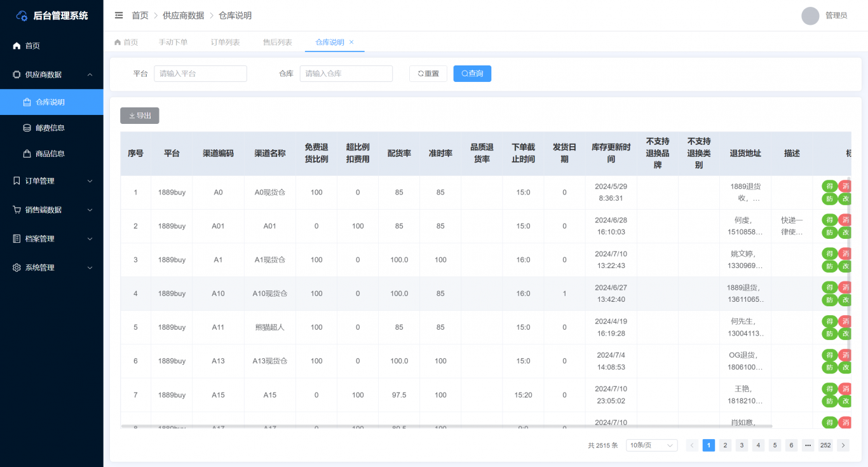
Task: Toggle the sidebar collapse hamburger icon
Action: 119,15
